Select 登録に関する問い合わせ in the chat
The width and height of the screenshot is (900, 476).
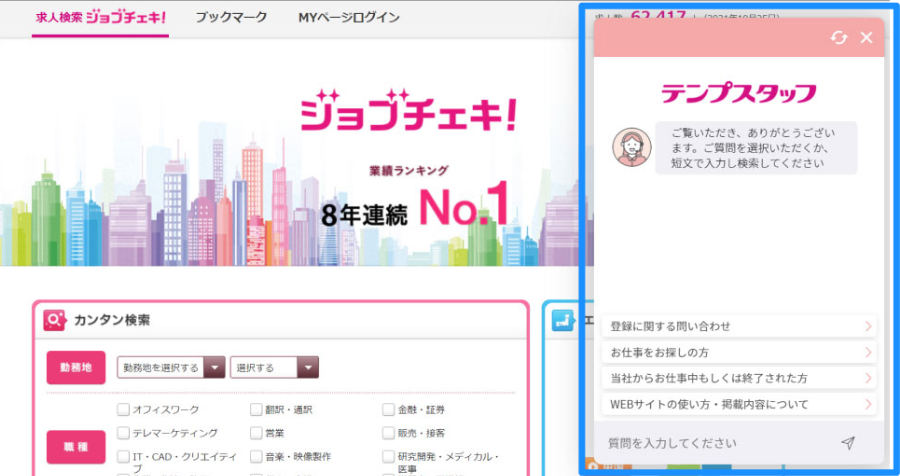tap(739, 326)
